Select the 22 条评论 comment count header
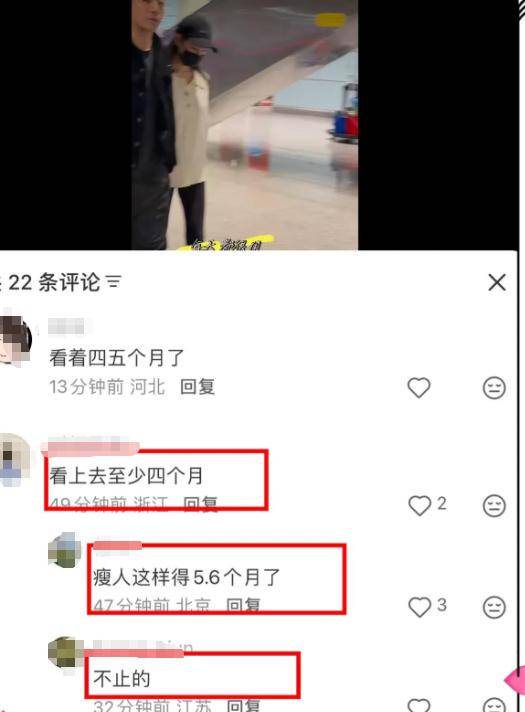Image resolution: width=525 pixels, height=712 pixels. [x=54, y=282]
